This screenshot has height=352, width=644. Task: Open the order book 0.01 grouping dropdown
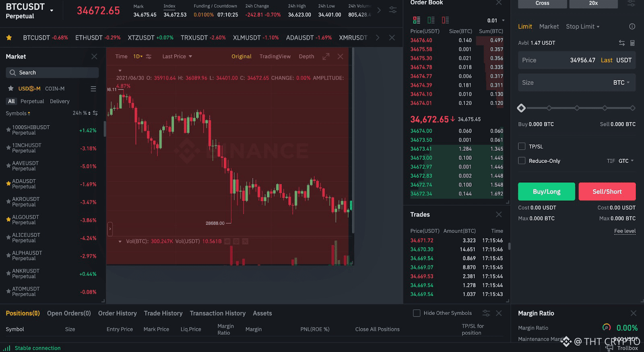[x=495, y=21]
